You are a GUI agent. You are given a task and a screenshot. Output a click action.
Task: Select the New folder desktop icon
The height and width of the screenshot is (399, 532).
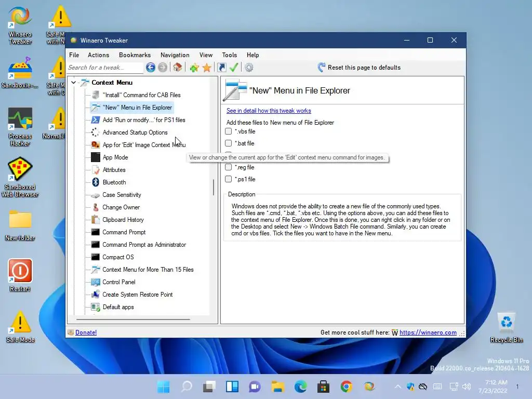20,225
